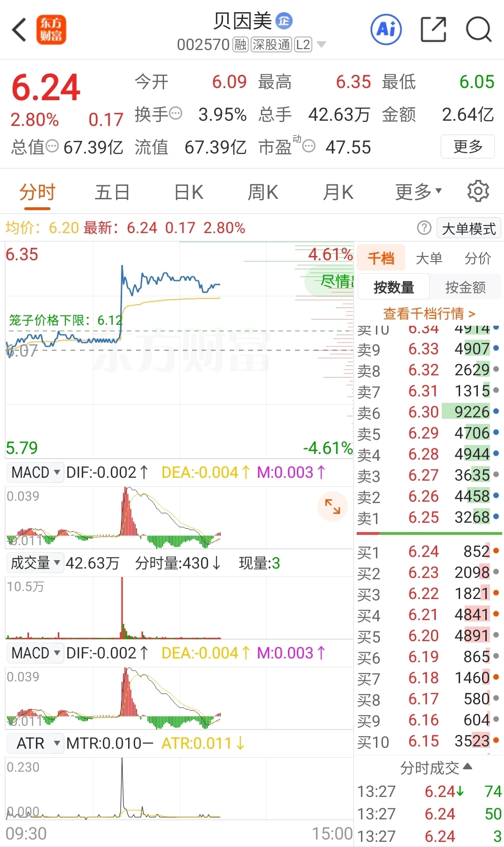Select the 千档 tab
Viewport: 504px width, 847px height.
click(x=381, y=258)
